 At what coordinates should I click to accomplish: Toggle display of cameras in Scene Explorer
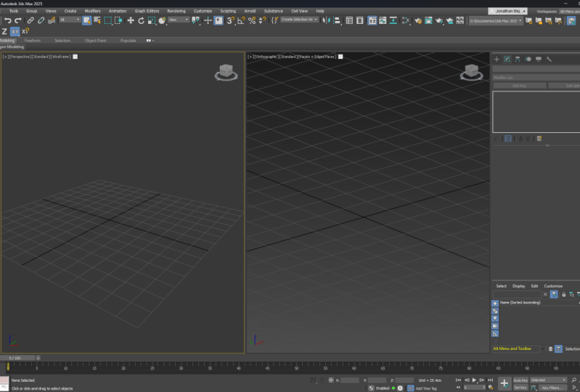pyautogui.click(x=495, y=326)
